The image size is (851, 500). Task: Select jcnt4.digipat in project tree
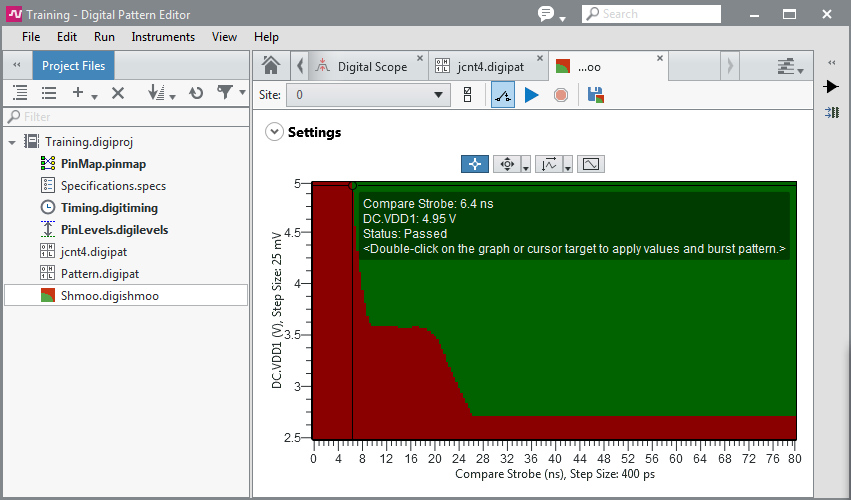point(94,252)
